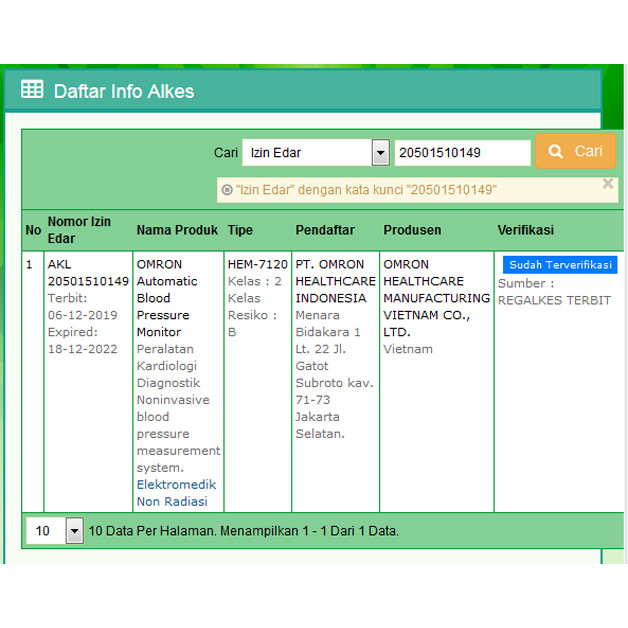Click the search keyword field containing 20501510149

point(462,153)
